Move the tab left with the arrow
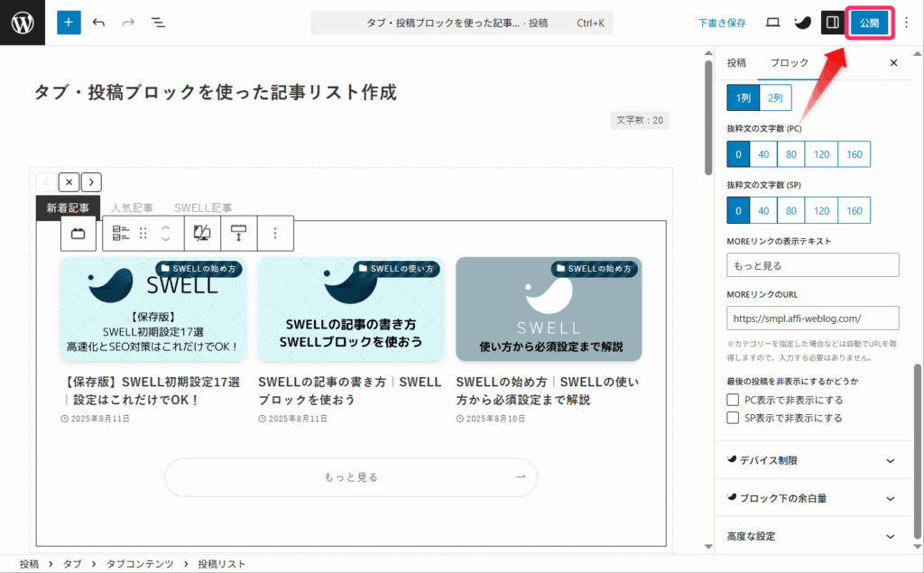924x573 pixels. (47, 182)
